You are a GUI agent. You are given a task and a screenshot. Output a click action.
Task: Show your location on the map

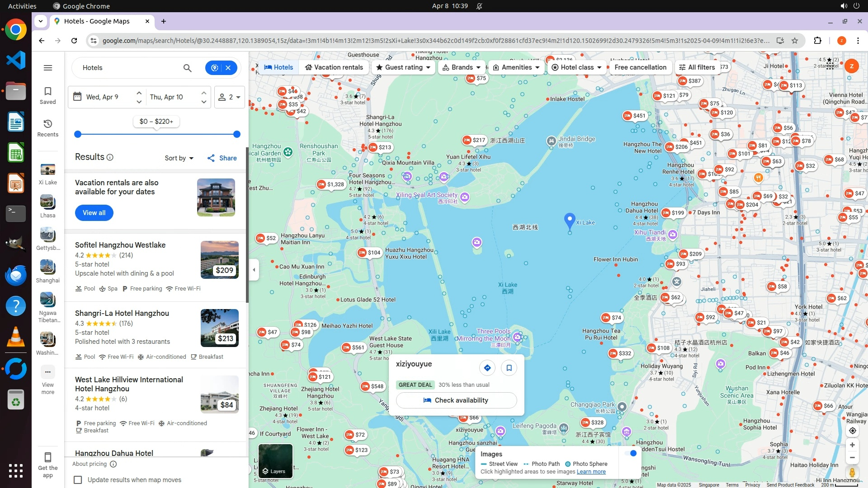point(852,431)
